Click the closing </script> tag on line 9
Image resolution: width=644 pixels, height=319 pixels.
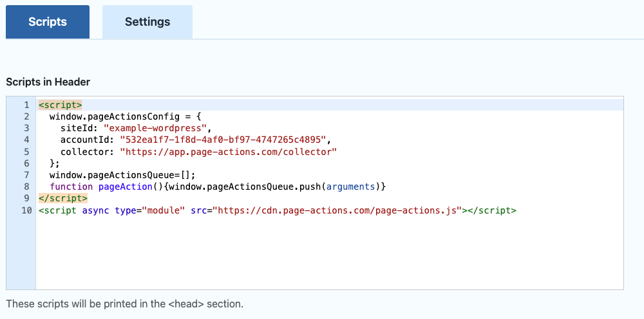[63, 199]
